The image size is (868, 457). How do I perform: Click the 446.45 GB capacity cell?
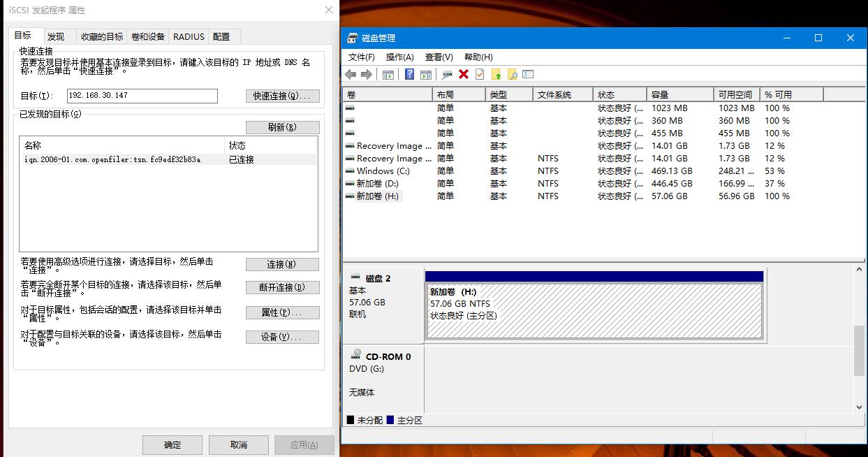point(672,183)
